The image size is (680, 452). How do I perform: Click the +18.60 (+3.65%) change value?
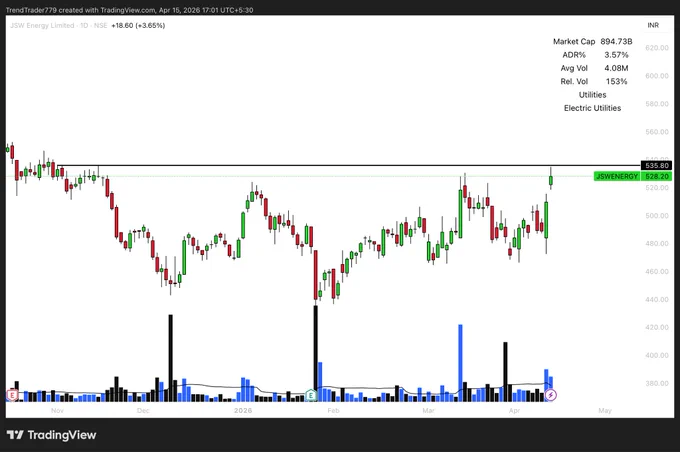[138, 26]
